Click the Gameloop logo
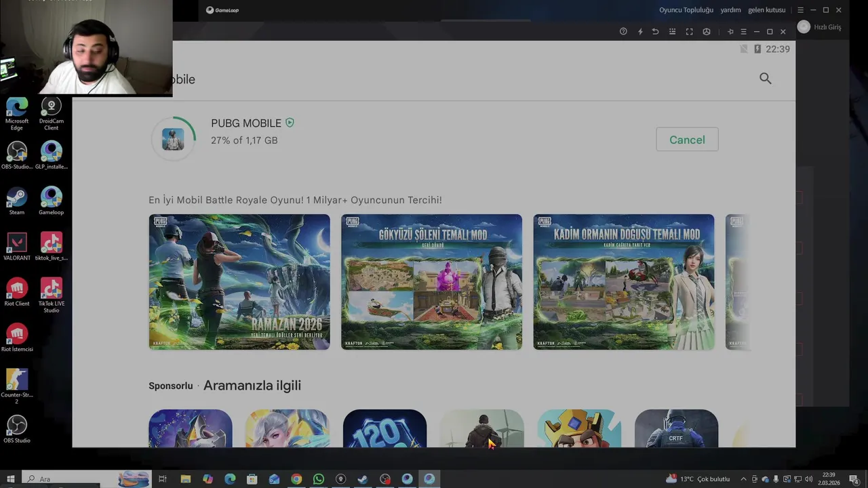 pos(222,10)
